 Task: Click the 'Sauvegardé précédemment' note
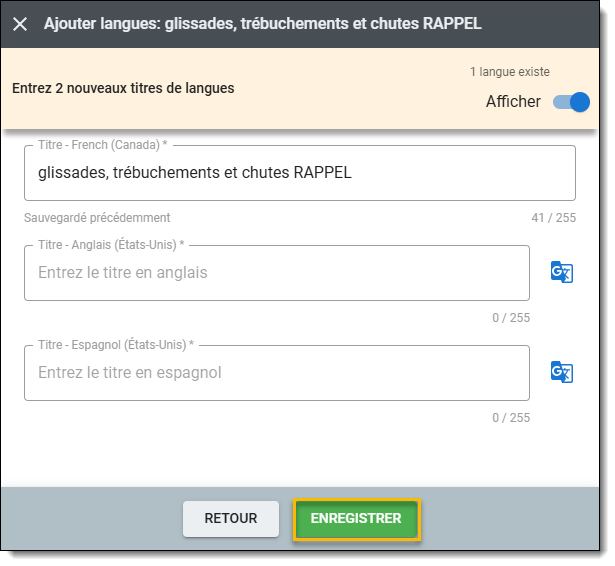pos(98,217)
